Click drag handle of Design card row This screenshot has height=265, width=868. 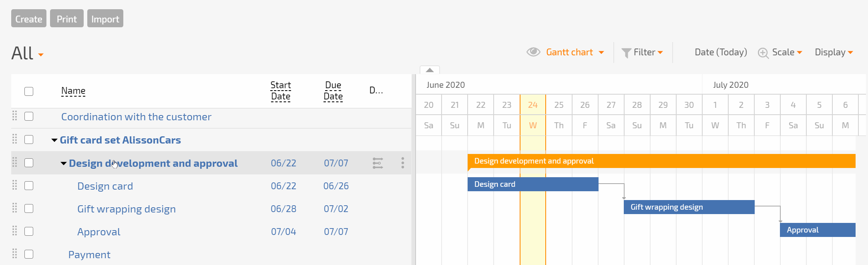(x=15, y=185)
